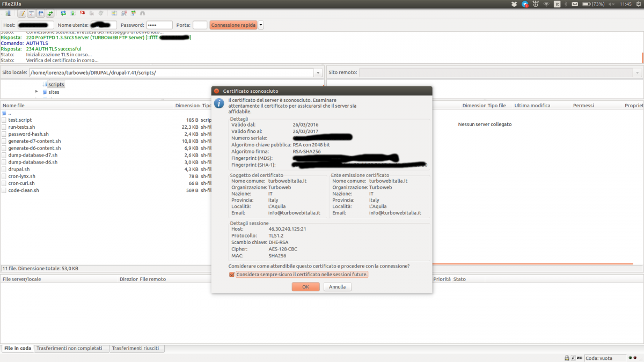Screen dimensions: 644x362
Task: Click the binoculars file search icon
Action: pyautogui.click(x=142, y=13)
